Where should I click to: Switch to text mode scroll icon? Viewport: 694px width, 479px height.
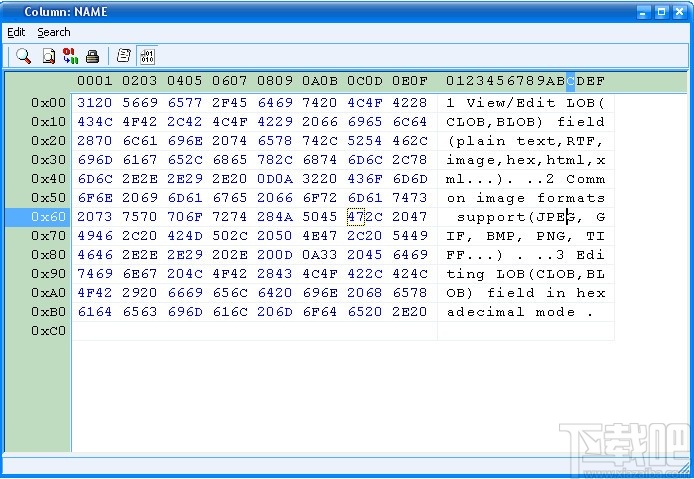click(123, 56)
